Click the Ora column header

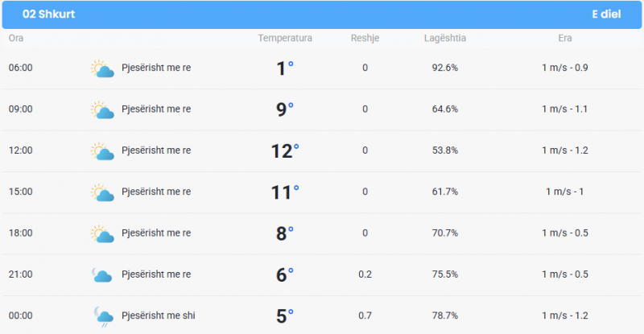coord(16,38)
